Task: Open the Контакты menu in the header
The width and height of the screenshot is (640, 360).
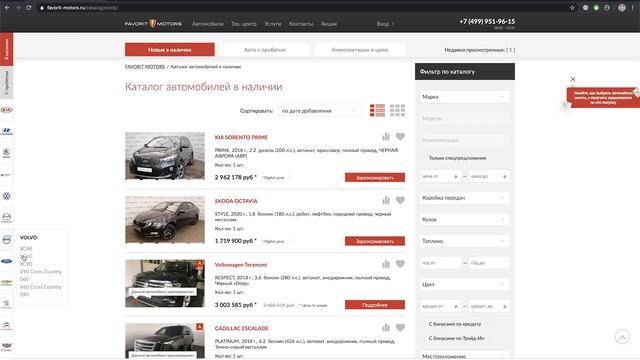Action: (x=301, y=24)
